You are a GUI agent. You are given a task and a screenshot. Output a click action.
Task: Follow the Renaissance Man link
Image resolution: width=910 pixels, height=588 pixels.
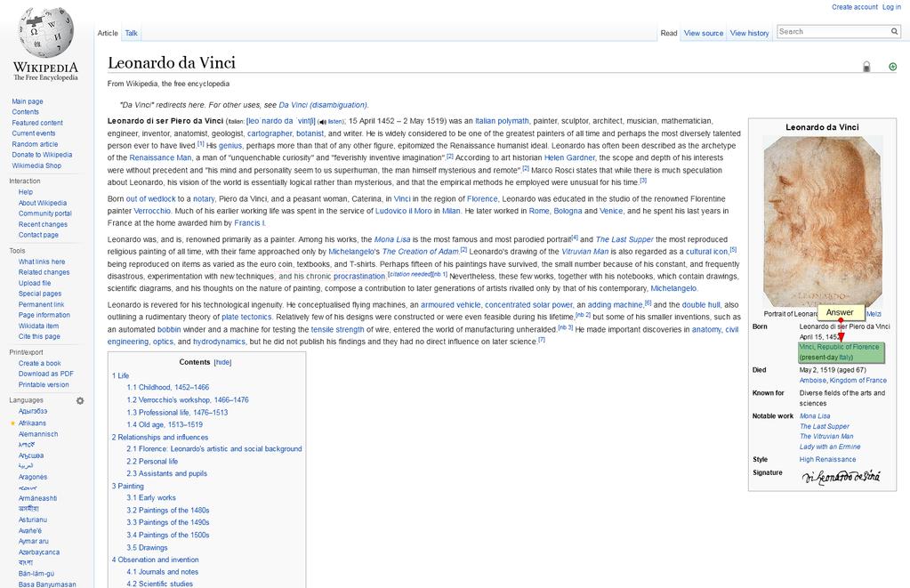pyautogui.click(x=160, y=157)
